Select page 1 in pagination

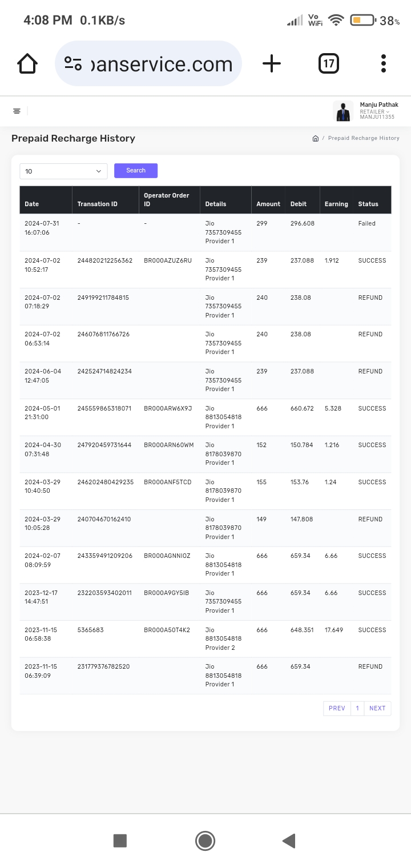coord(357,708)
